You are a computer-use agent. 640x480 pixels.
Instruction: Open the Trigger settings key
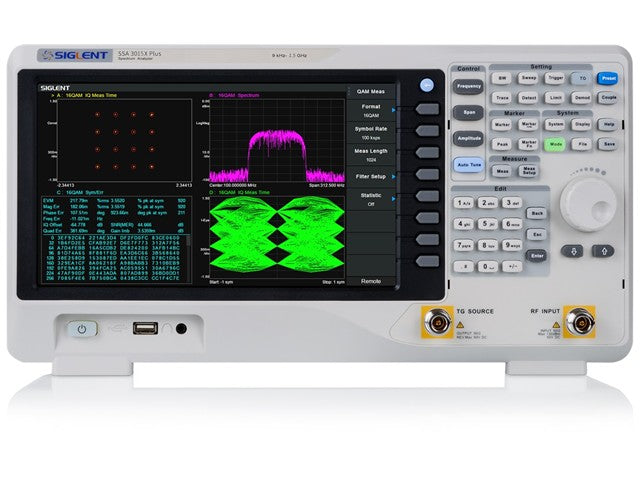click(556, 78)
